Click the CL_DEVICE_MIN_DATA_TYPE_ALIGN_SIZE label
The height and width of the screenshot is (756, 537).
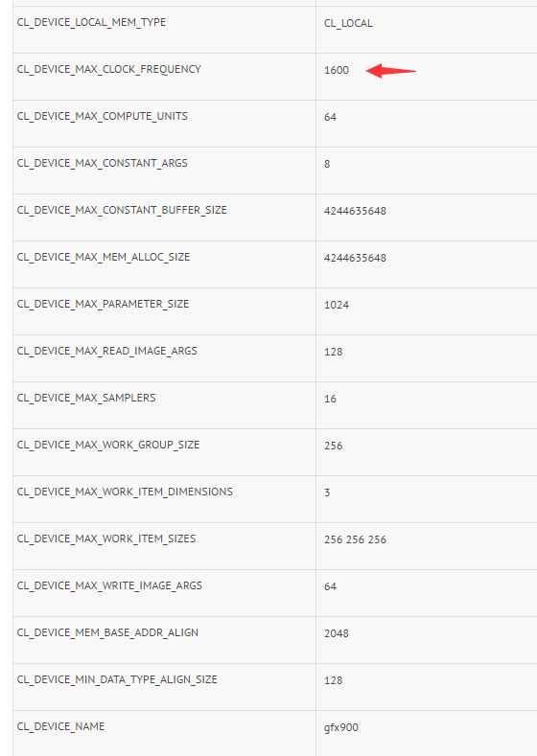[x=117, y=679]
